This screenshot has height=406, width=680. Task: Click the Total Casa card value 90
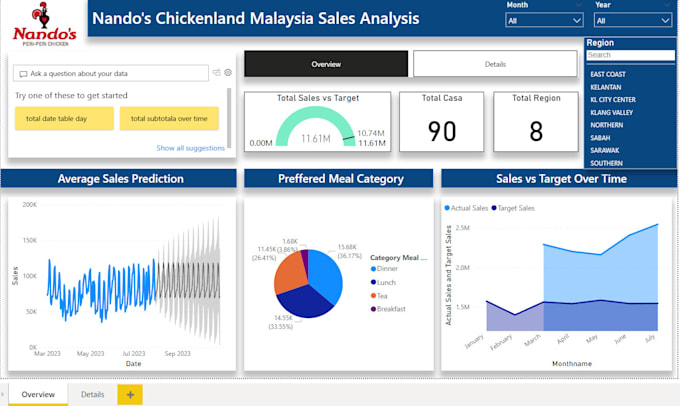pyautogui.click(x=442, y=131)
